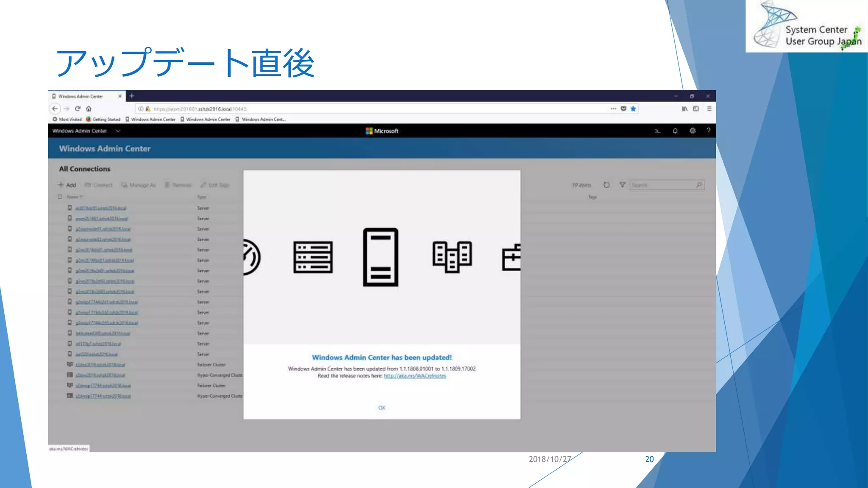Click the Tags column header

592,197
